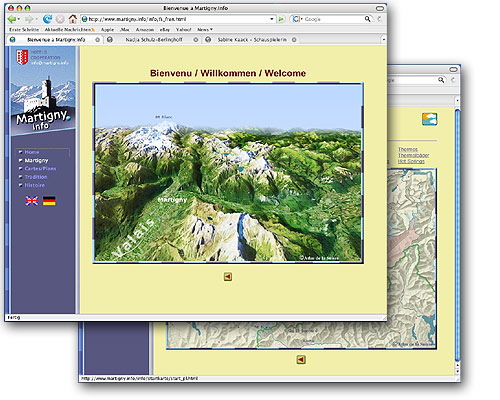Click the search magnifier in back window

(441, 80)
